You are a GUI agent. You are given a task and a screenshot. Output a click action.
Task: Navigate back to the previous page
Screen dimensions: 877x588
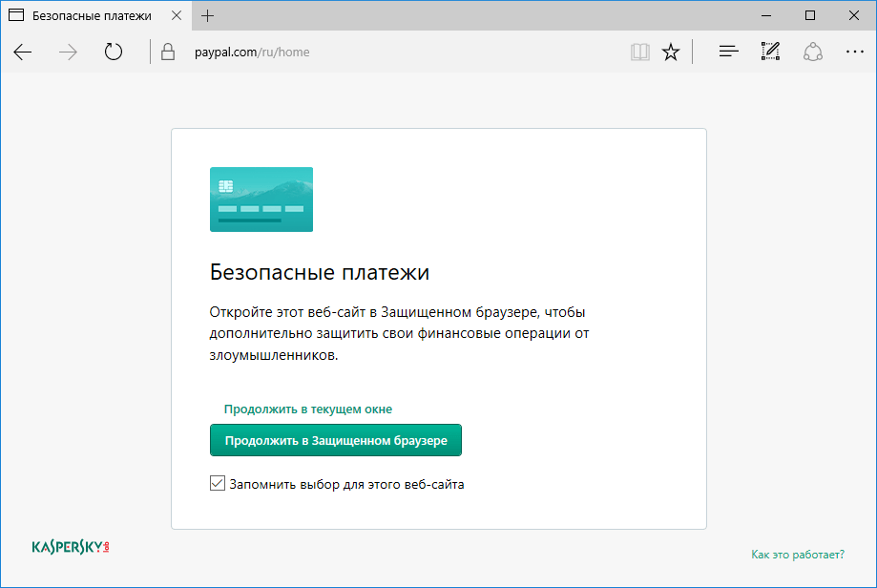[x=22, y=52]
